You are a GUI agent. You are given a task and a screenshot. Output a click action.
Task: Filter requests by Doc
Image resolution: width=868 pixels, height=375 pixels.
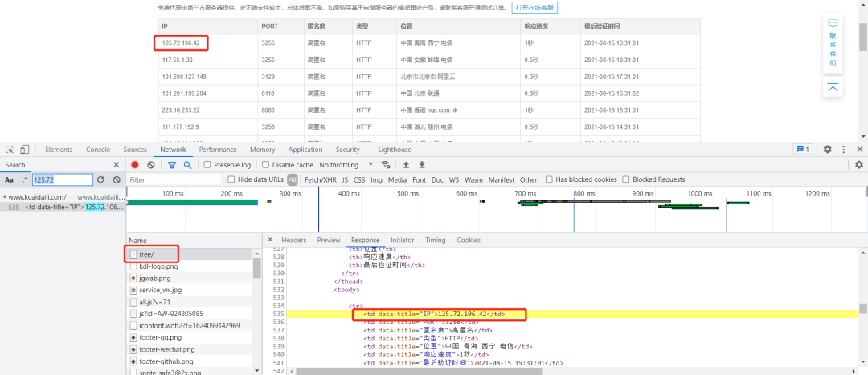(x=437, y=180)
